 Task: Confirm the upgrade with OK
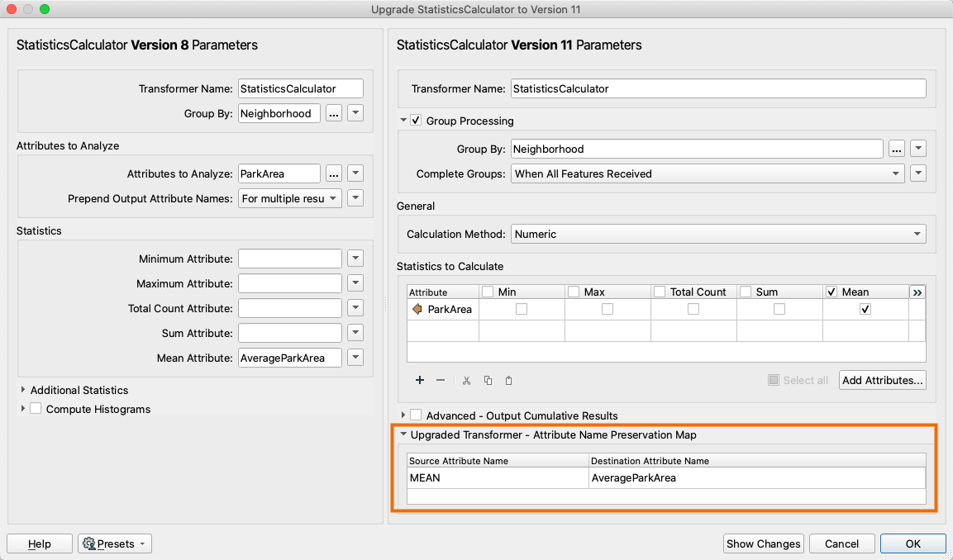912,543
